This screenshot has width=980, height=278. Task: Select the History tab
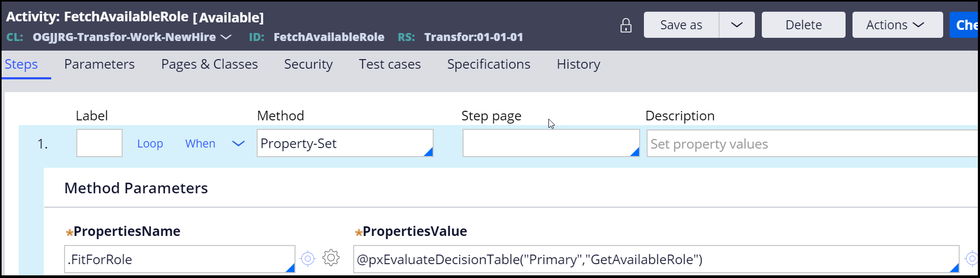pos(578,64)
